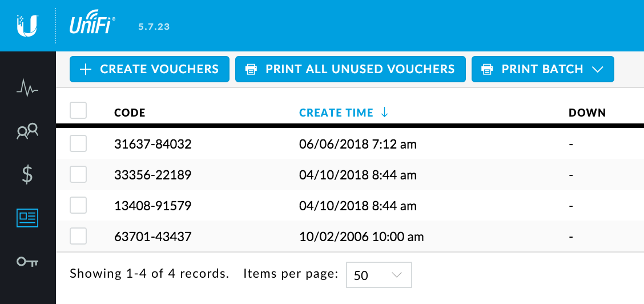Sort table by Create Time column
The height and width of the screenshot is (304, 644).
(x=336, y=113)
